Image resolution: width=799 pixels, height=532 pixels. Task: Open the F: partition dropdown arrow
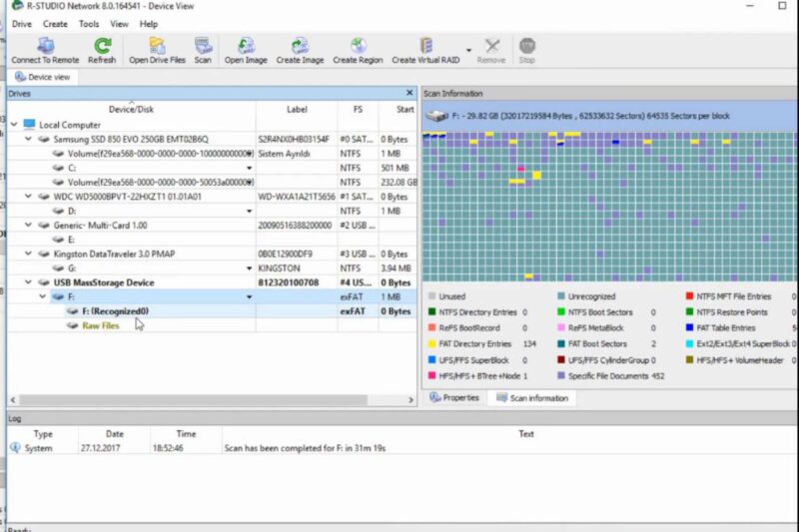(x=249, y=296)
